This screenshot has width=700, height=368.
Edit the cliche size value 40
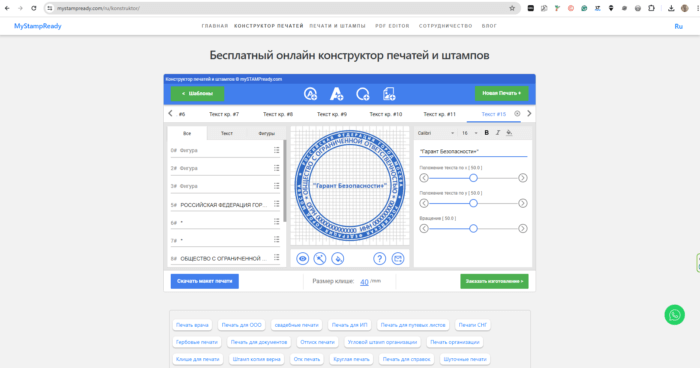pyautogui.click(x=364, y=282)
